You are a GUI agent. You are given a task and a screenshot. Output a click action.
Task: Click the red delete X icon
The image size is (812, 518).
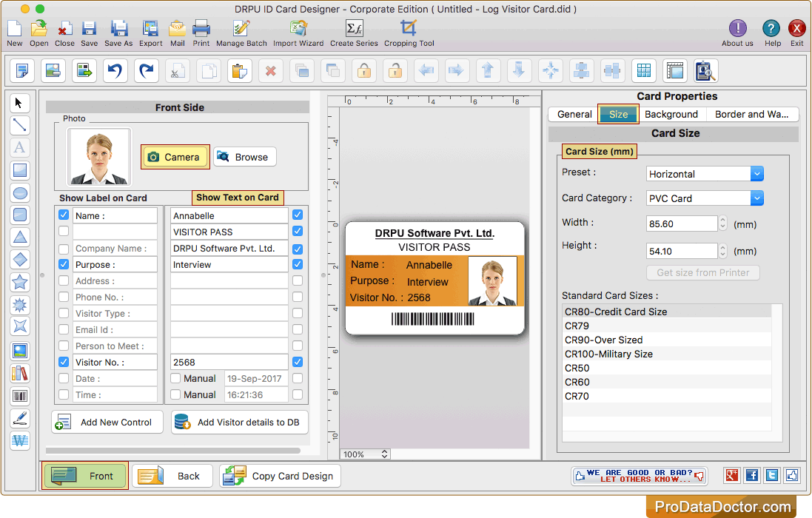coord(270,70)
